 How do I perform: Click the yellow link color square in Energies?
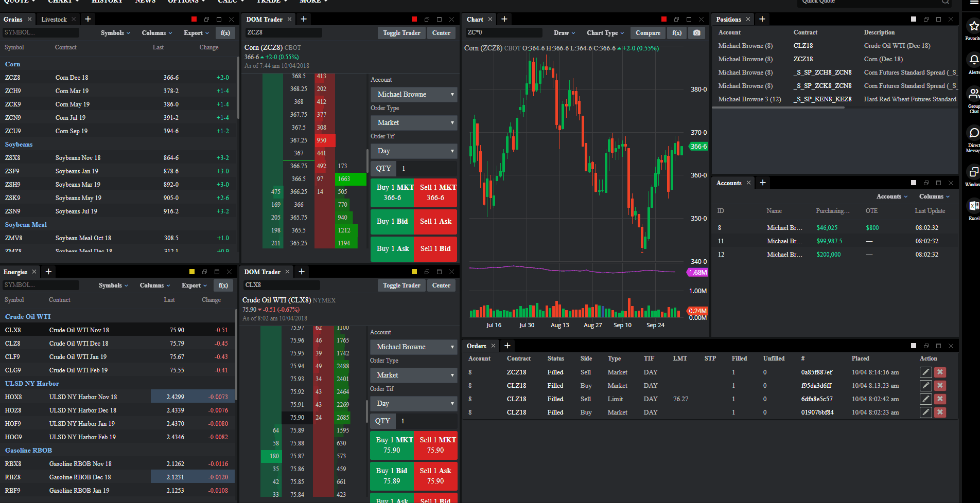pos(192,272)
